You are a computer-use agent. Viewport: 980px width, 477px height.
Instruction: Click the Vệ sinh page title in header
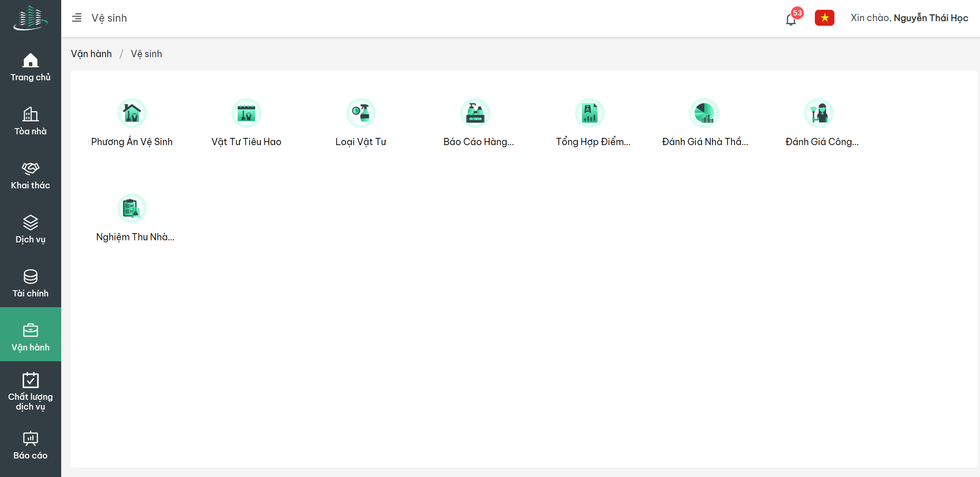pos(109,18)
